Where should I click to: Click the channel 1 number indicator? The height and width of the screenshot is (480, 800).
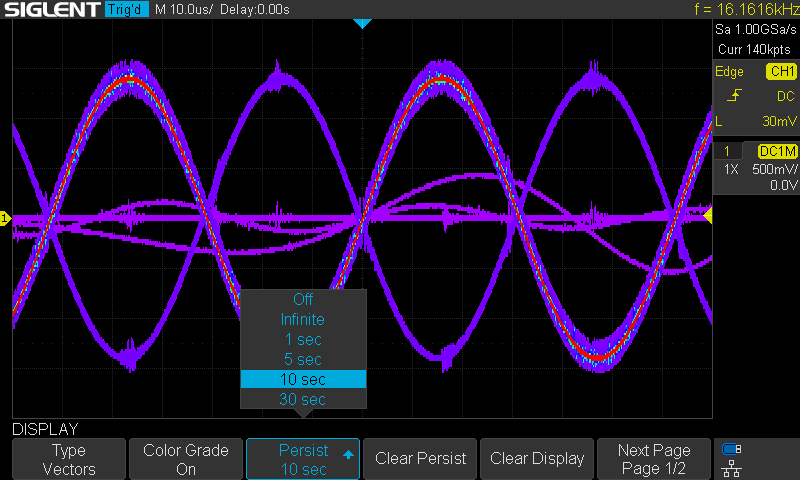pyautogui.click(x=727, y=151)
